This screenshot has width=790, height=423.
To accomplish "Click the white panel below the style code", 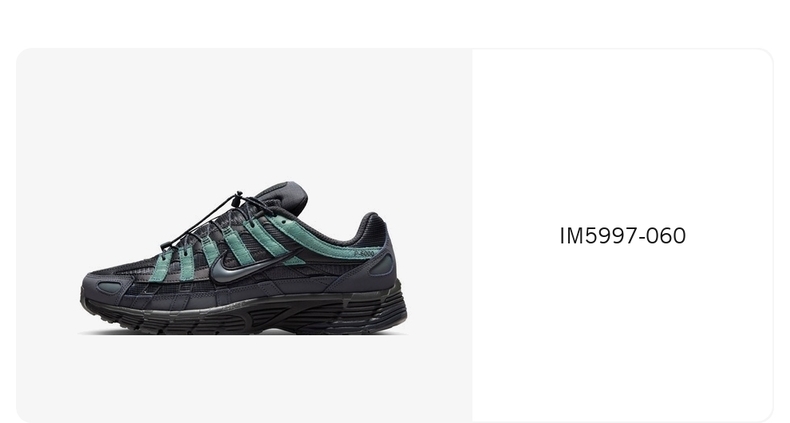I will click(x=622, y=332).
